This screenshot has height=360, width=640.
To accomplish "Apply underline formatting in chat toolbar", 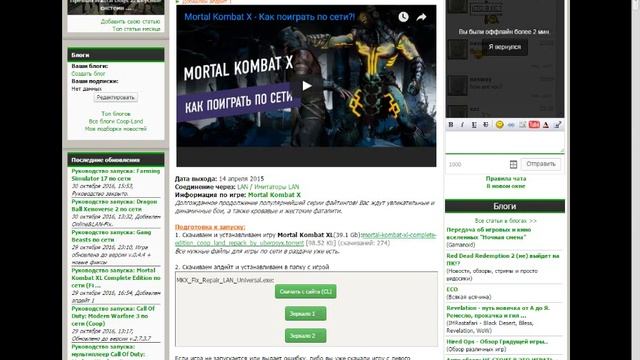I will click(474, 124).
